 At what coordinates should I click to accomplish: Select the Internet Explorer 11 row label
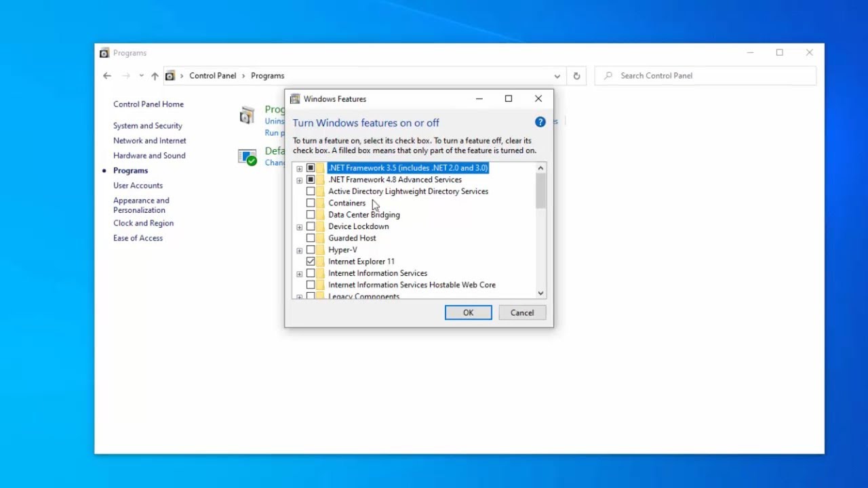click(361, 262)
